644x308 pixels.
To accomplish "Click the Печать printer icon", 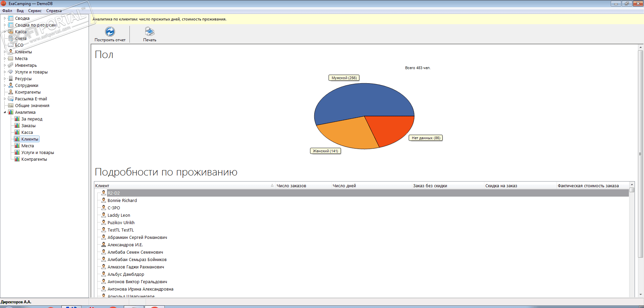I will [150, 32].
